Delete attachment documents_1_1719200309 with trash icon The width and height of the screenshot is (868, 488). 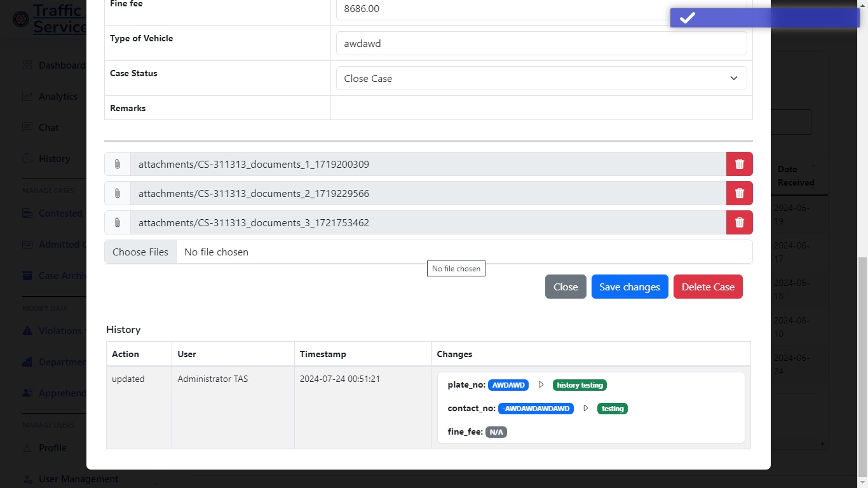(x=739, y=164)
